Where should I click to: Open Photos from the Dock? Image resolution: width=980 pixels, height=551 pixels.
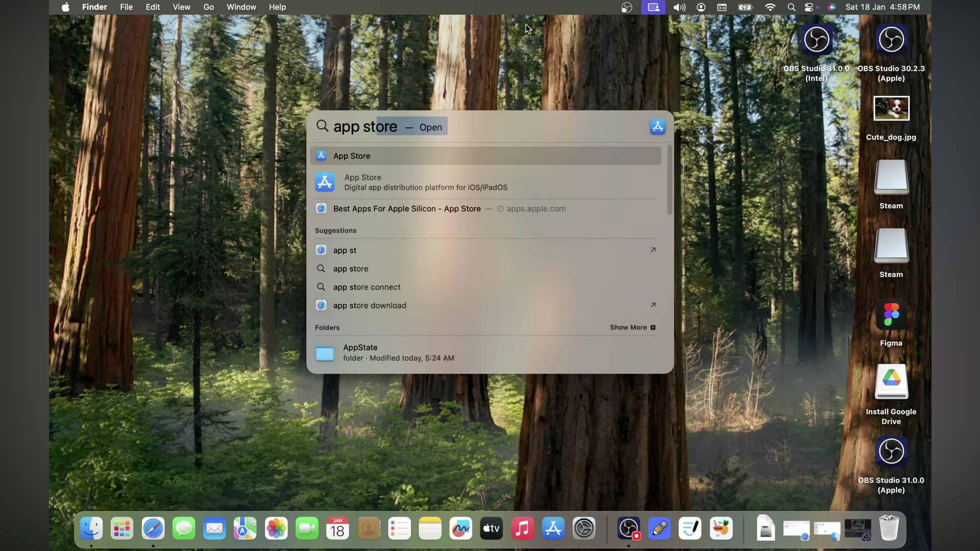tap(276, 529)
